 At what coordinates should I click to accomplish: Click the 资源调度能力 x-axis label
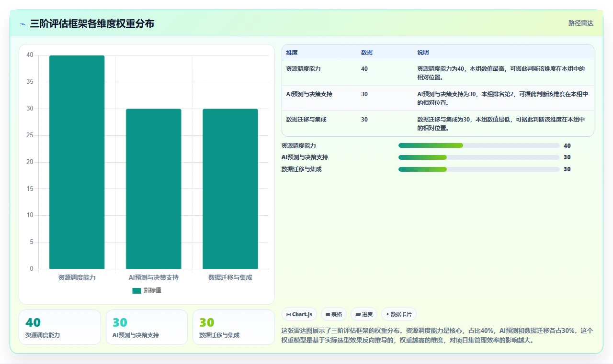click(77, 277)
